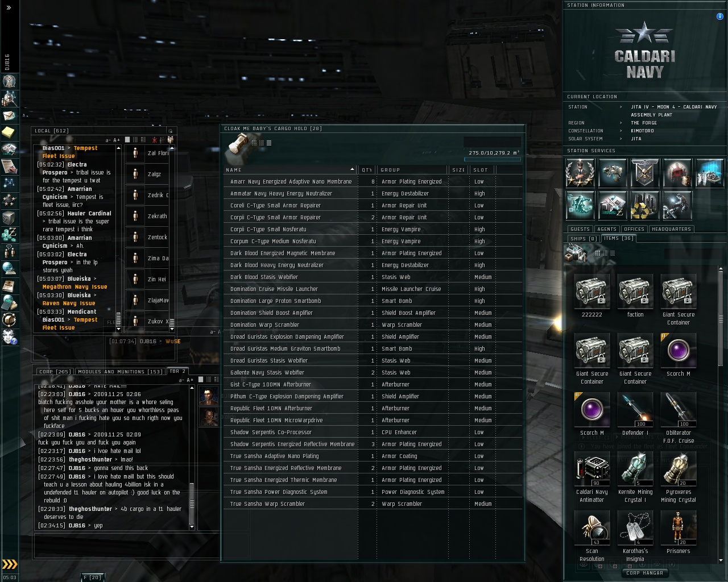Screen dimensions: 728x582
Task: Open the Wallet calculator icon in sidebar
Action: pos(9,302)
